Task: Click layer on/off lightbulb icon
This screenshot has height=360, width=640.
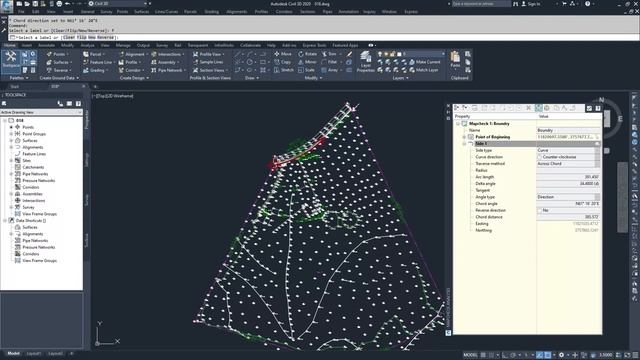Action: click(380, 54)
